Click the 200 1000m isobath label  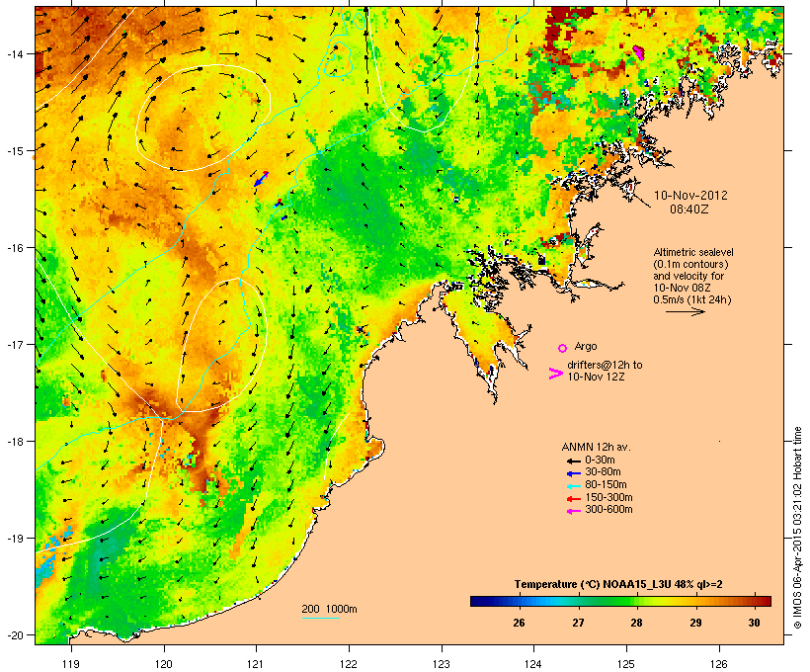pyautogui.click(x=329, y=609)
